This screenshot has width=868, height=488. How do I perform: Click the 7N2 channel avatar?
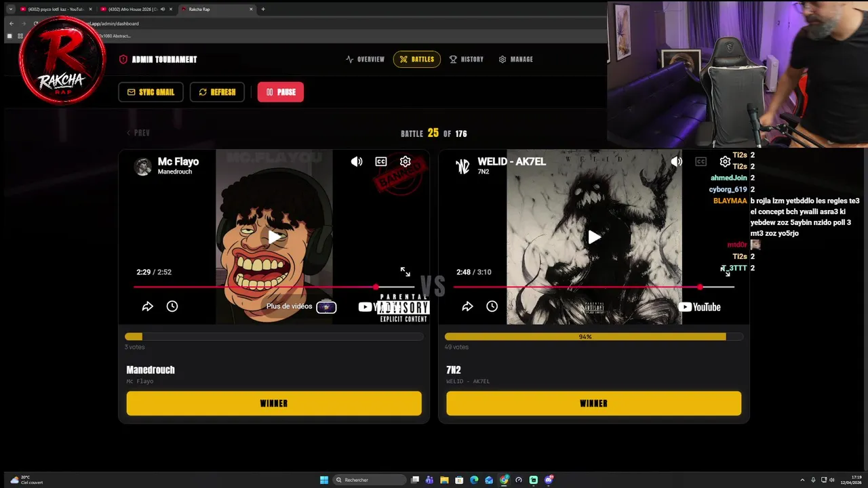pyautogui.click(x=462, y=166)
